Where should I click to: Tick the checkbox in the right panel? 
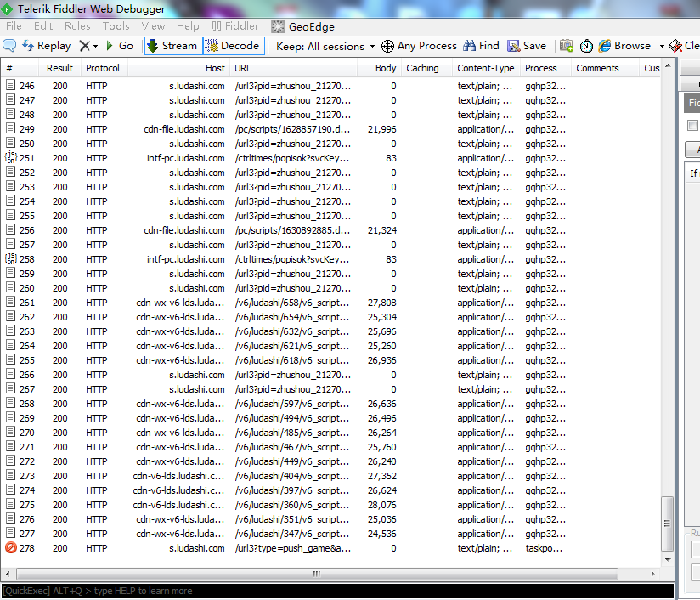coord(692,126)
